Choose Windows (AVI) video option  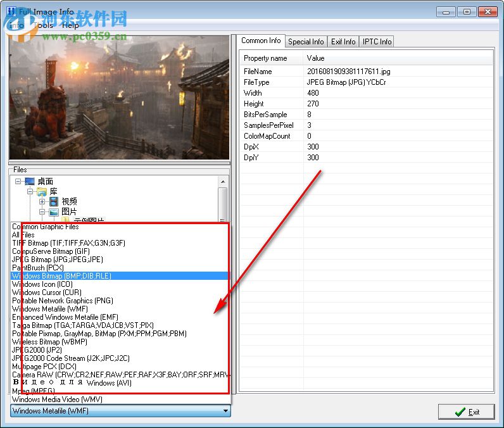click(120, 383)
